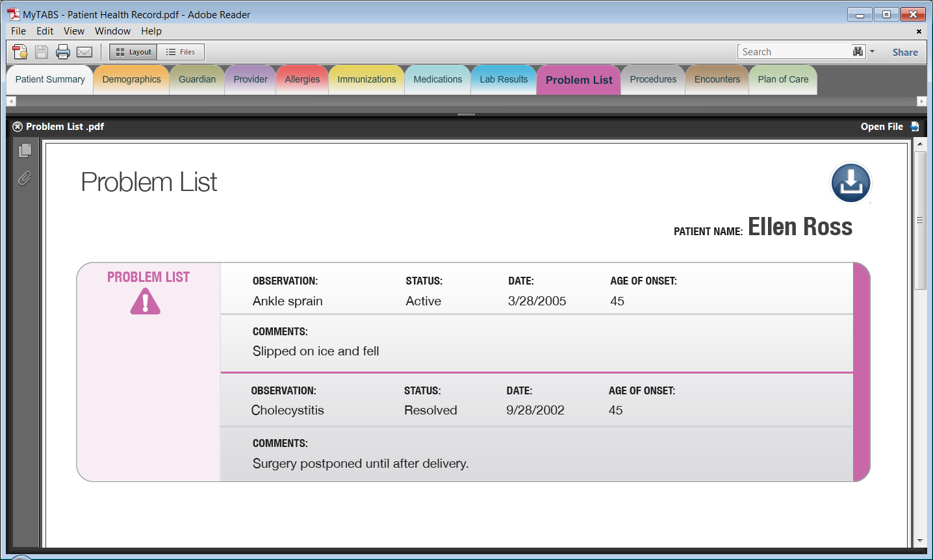Open the Edit menu
Viewport: 933px width, 560px height.
[x=45, y=31]
